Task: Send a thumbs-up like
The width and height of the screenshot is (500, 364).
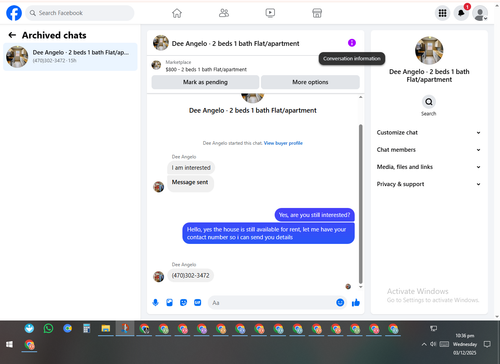Action: [356, 302]
